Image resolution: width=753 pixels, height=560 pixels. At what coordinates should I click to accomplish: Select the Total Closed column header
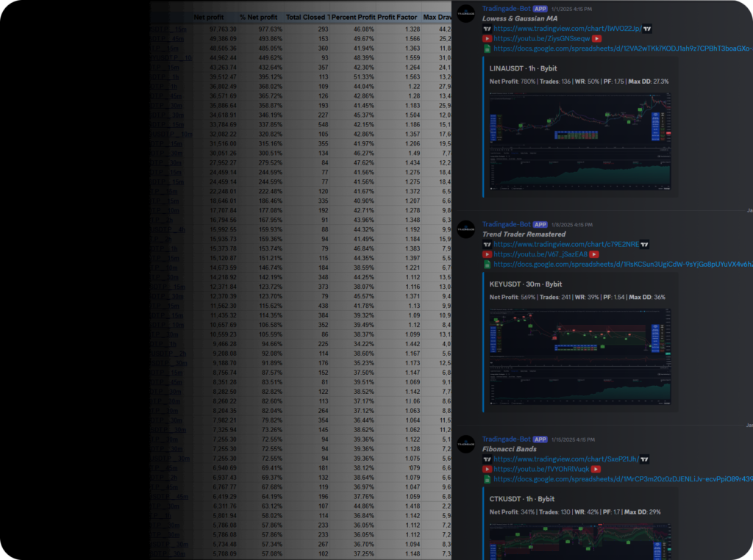coord(308,18)
